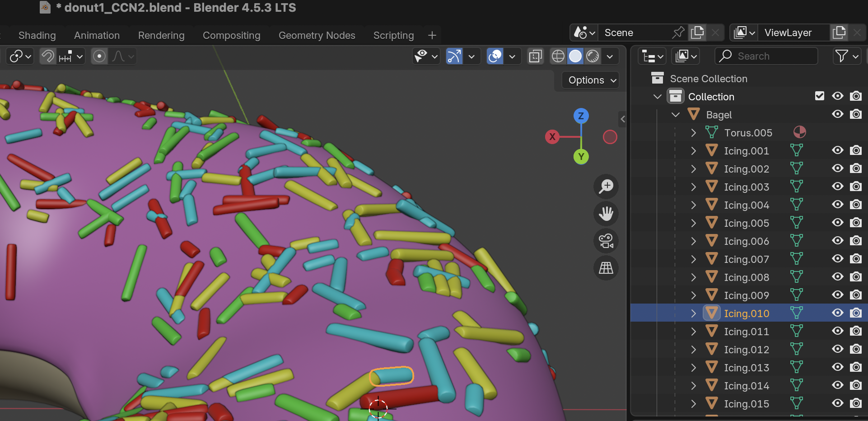868x421 pixels.
Task: Switch viewport to wireframe shading
Action: pos(558,56)
